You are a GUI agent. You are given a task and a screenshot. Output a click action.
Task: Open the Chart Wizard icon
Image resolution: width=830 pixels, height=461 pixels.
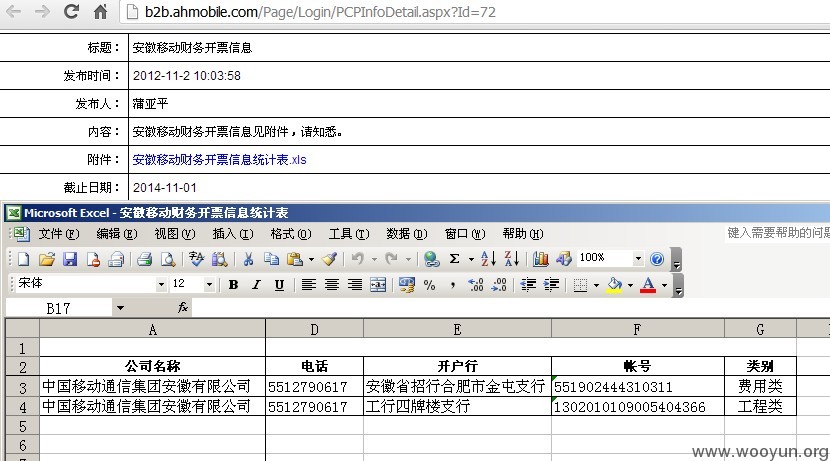pos(540,259)
